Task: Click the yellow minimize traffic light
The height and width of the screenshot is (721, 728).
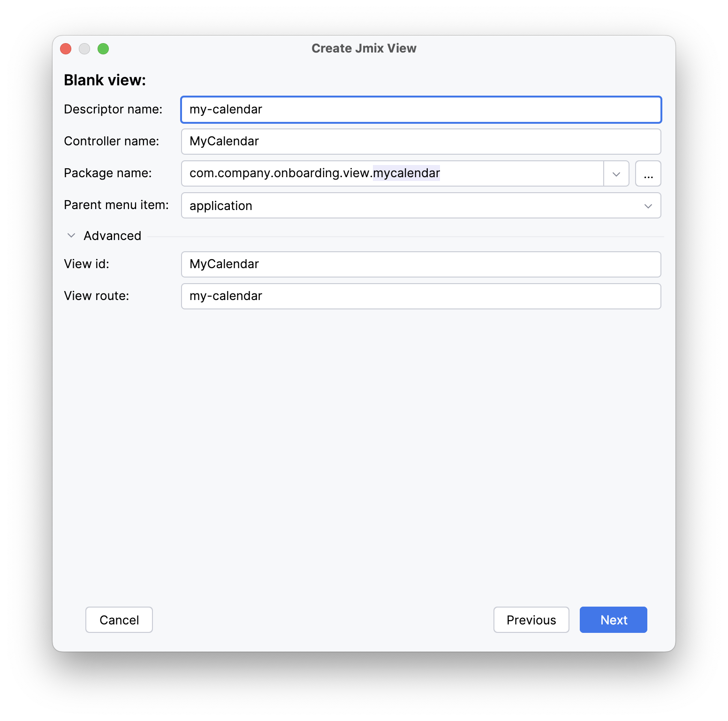Action: click(84, 48)
